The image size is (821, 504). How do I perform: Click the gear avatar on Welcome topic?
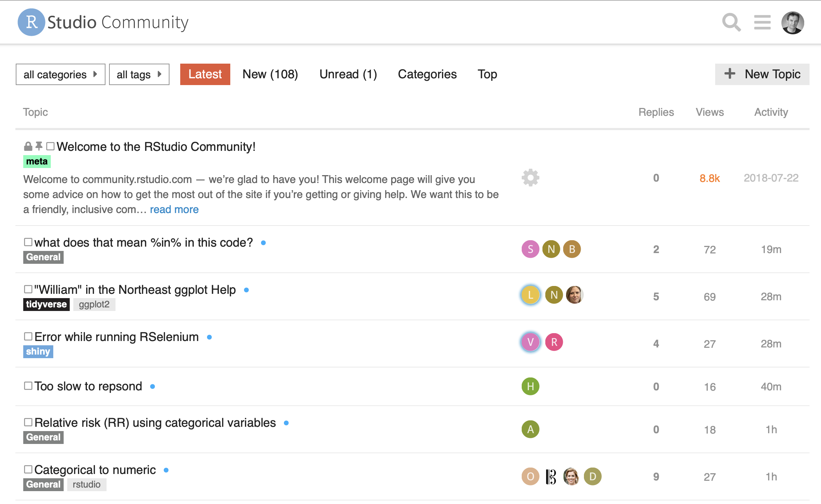[530, 178]
